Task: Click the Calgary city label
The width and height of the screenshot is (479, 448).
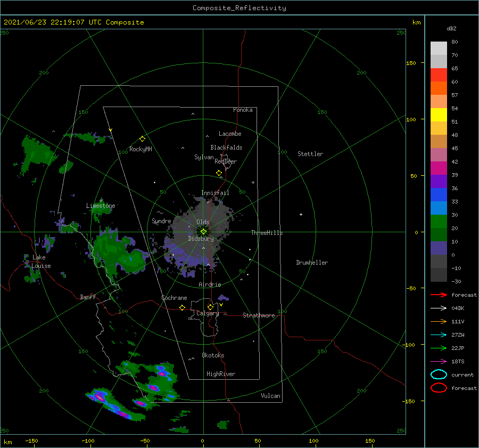Action: point(208,313)
